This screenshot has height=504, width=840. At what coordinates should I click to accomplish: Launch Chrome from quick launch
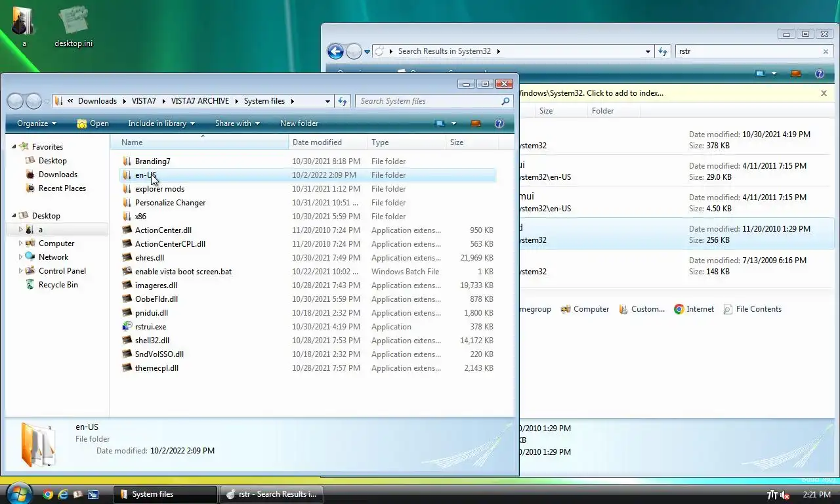(48, 494)
